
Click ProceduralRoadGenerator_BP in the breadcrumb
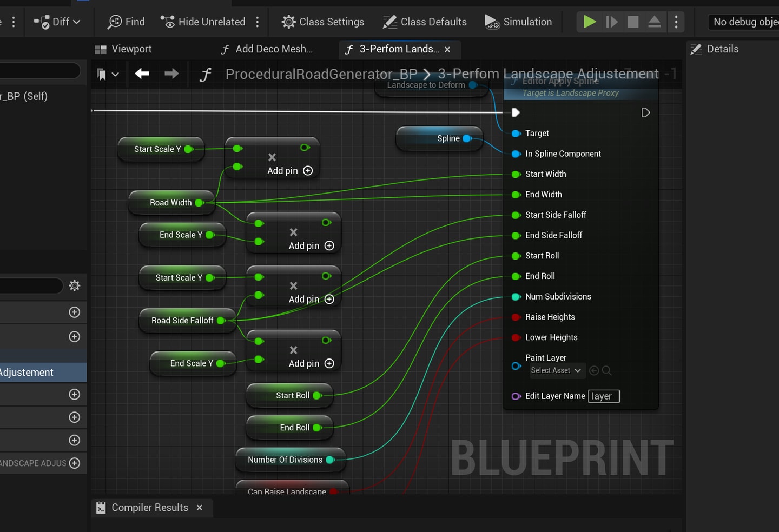321,74
